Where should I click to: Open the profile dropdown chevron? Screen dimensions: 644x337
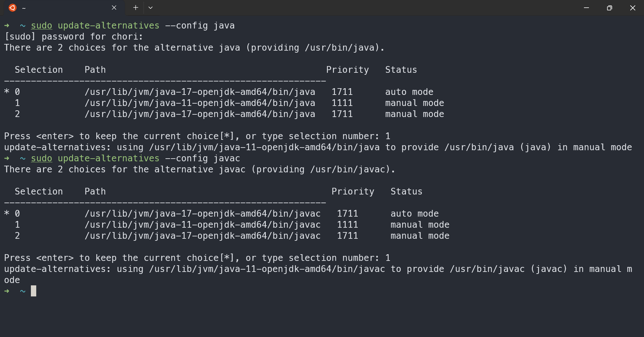tap(151, 8)
